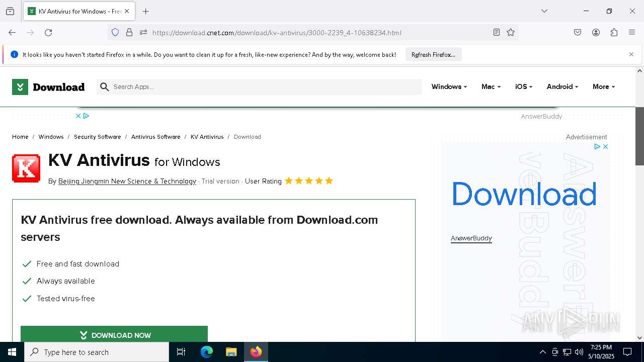Open the Windows breadcrumb link
This screenshot has height=362, width=644.
click(51, 137)
